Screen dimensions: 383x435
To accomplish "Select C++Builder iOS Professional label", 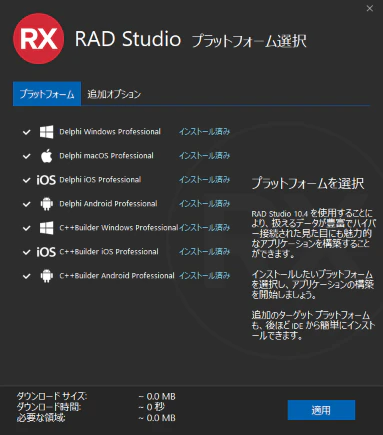I will [109, 252].
